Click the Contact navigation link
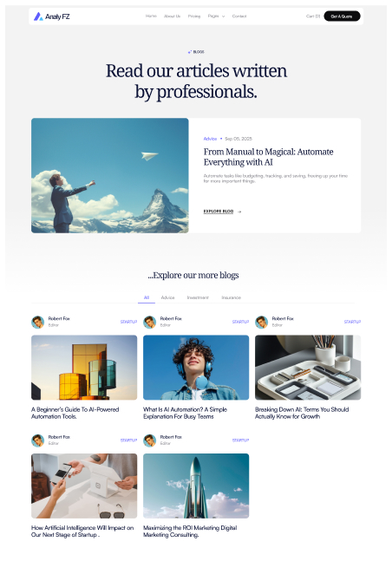The height and width of the screenshot is (574, 392). pyautogui.click(x=239, y=16)
